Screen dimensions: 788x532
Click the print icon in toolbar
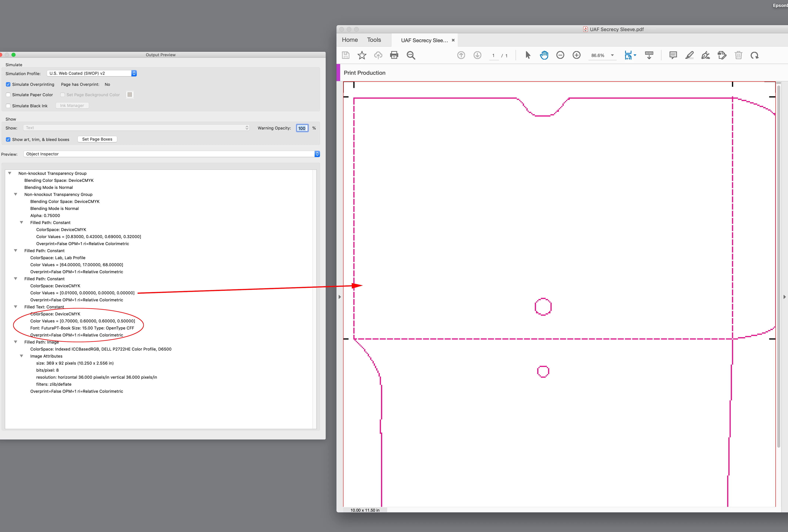(x=394, y=55)
